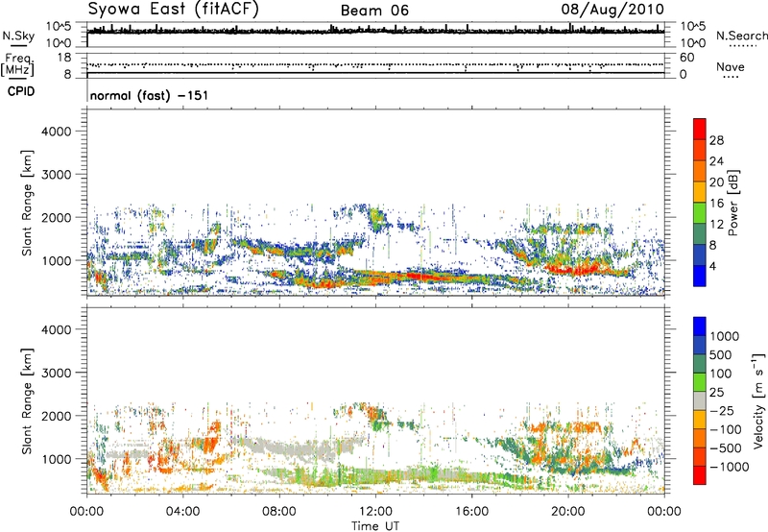This screenshot has width=768, height=532.
Task: Pick the red top segment of the power colorbar
Action: [x=700, y=130]
